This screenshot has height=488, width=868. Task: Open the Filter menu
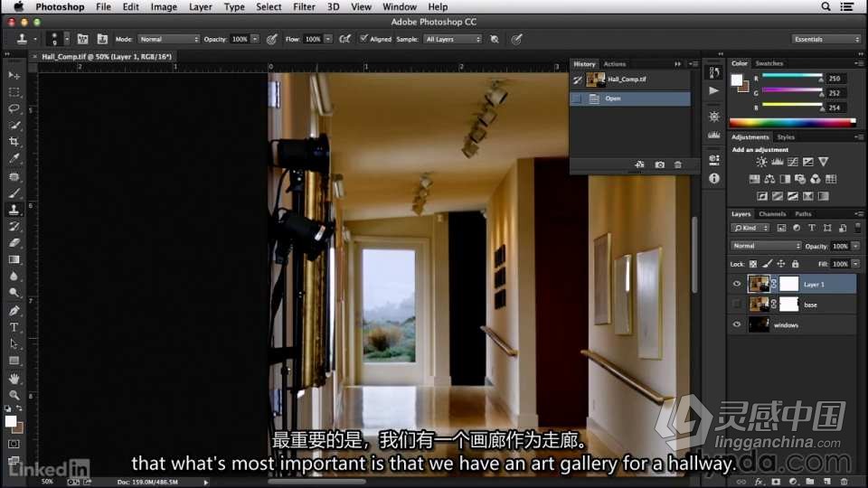304,6
